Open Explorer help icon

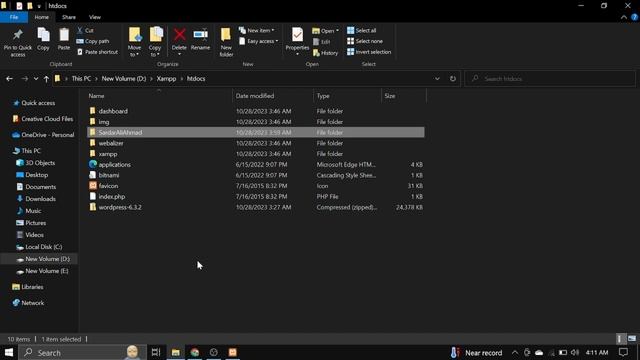(x=634, y=17)
